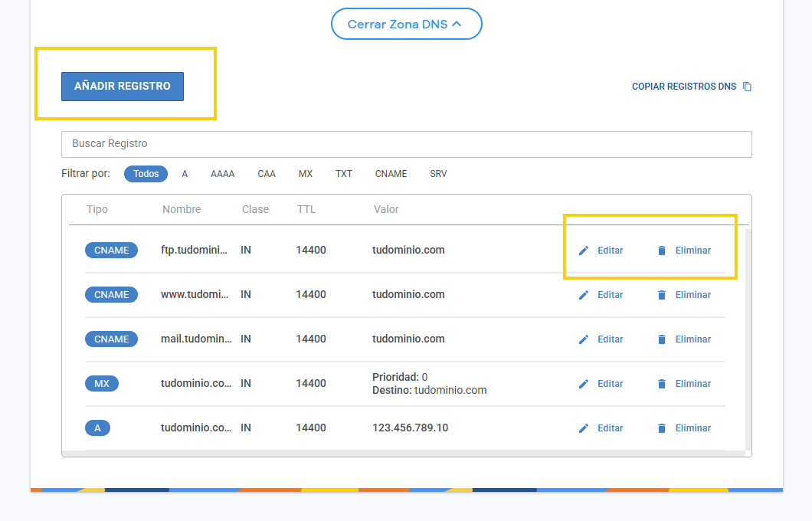Click Editar for the A record
The image size is (812, 521).
click(610, 429)
